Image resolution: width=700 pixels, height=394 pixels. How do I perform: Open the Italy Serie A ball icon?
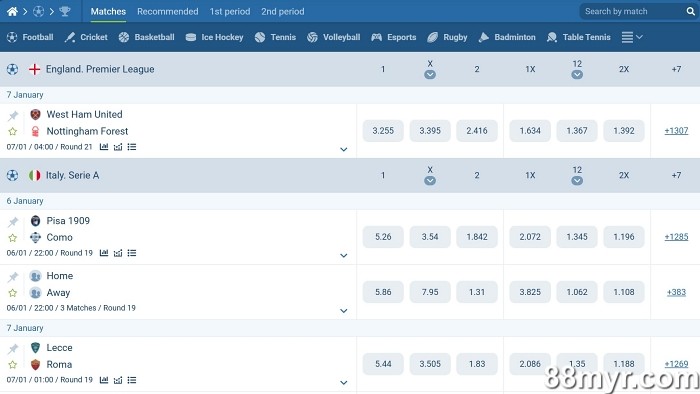12,175
